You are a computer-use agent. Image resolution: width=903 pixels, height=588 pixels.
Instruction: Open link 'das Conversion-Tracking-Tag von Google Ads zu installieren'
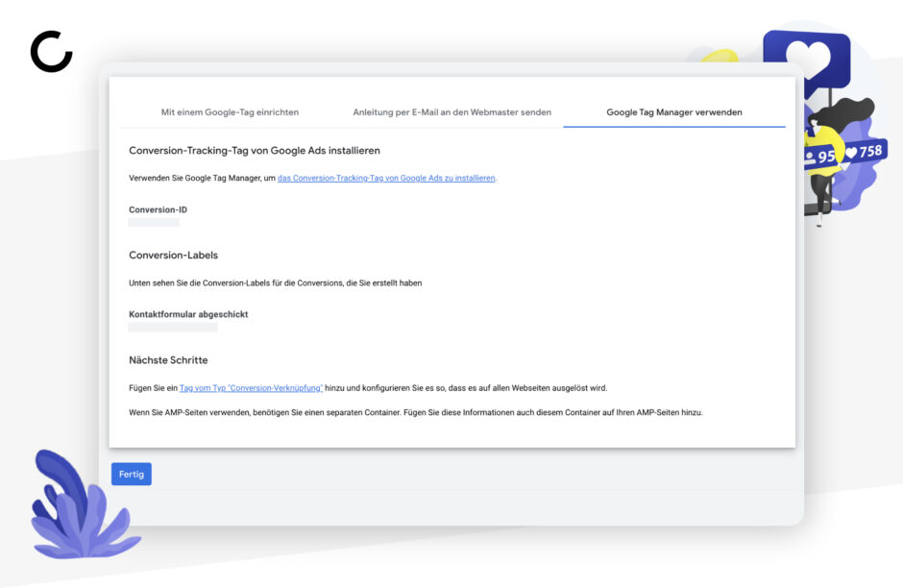point(386,178)
